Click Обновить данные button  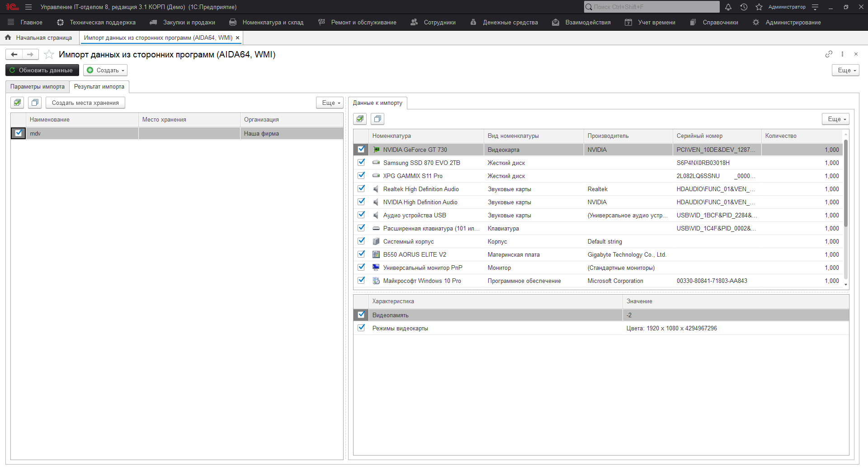[x=42, y=70]
